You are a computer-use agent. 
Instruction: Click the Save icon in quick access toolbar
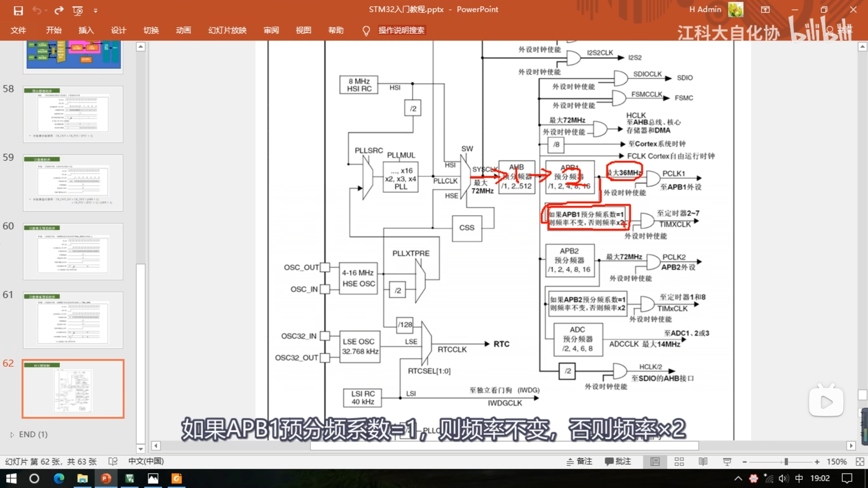point(18,11)
